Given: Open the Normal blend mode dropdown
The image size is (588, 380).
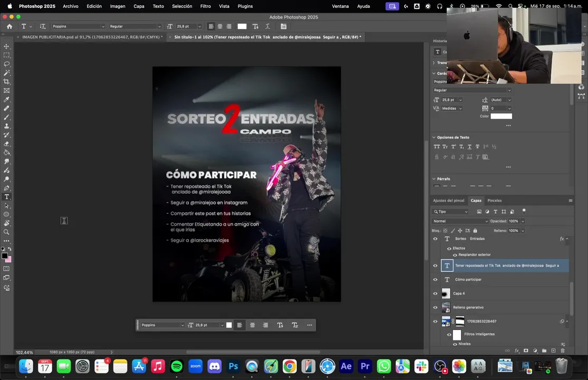Looking at the screenshot, I should 460,221.
